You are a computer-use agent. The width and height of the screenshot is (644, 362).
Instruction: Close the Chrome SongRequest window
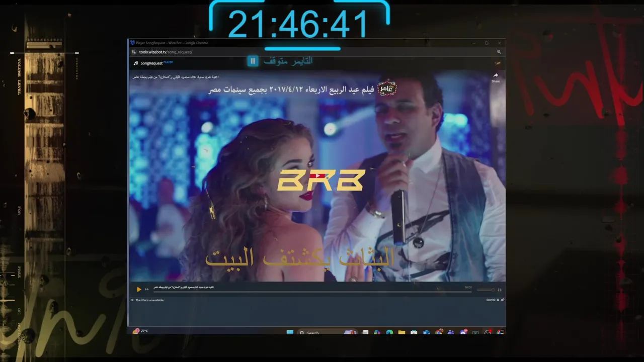pos(499,43)
